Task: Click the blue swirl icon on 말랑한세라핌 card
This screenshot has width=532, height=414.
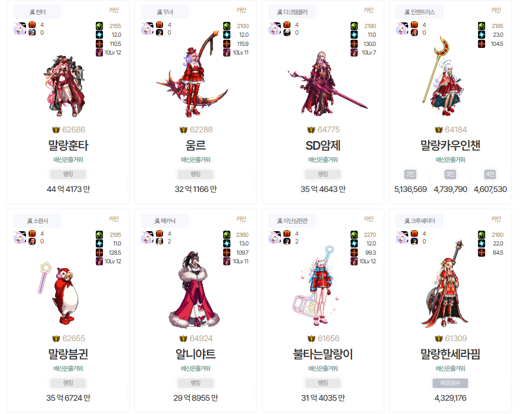Action: (x=482, y=243)
